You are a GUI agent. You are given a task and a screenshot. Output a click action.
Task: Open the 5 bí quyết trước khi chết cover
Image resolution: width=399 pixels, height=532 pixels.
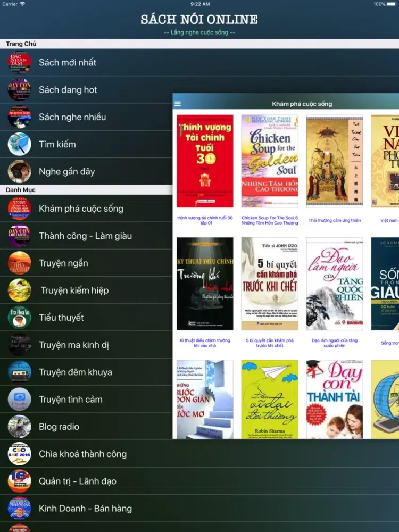pos(270,284)
